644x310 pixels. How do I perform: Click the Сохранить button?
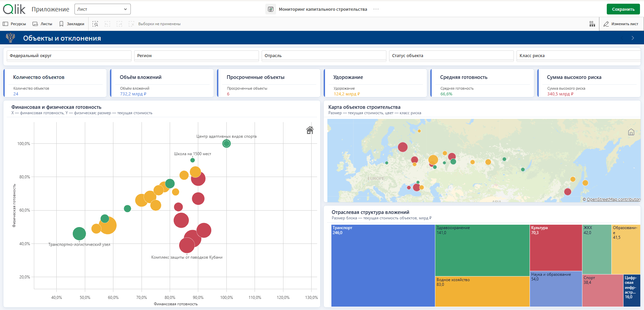click(x=623, y=9)
